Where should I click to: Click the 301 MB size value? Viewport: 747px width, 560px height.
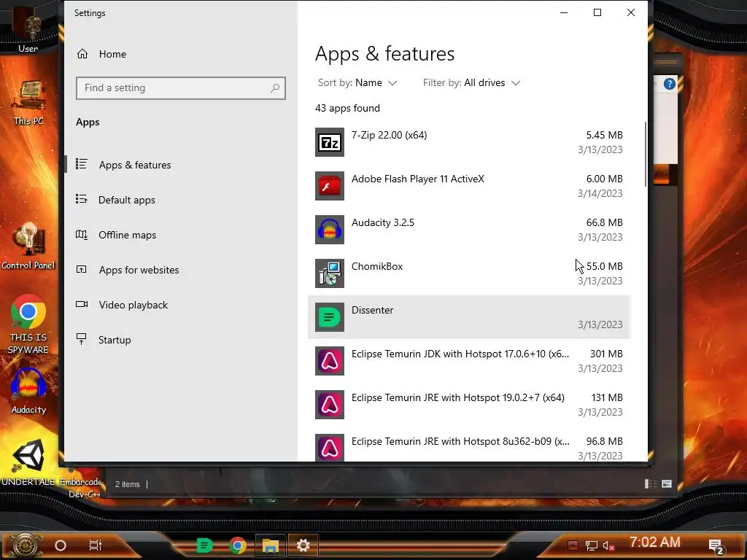click(606, 354)
